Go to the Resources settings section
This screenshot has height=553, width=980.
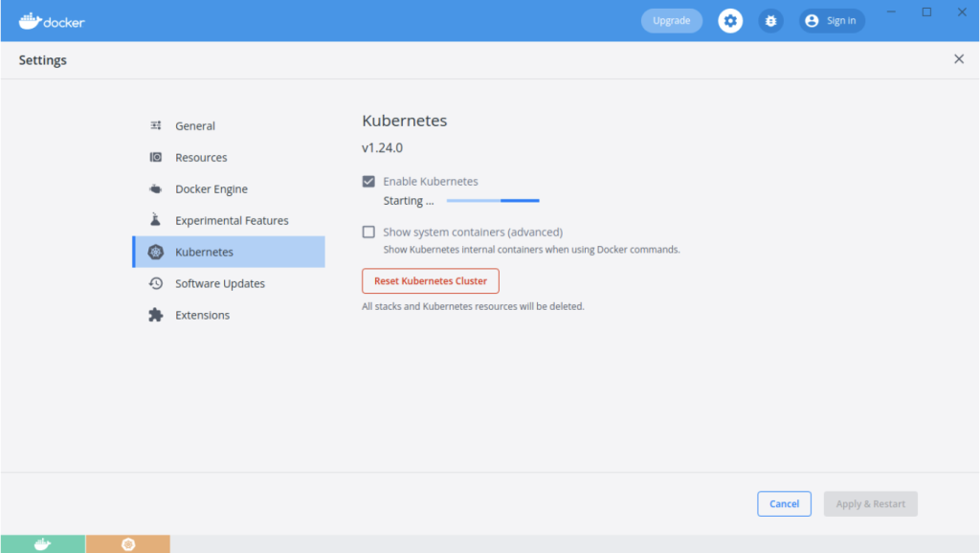pos(201,158)
